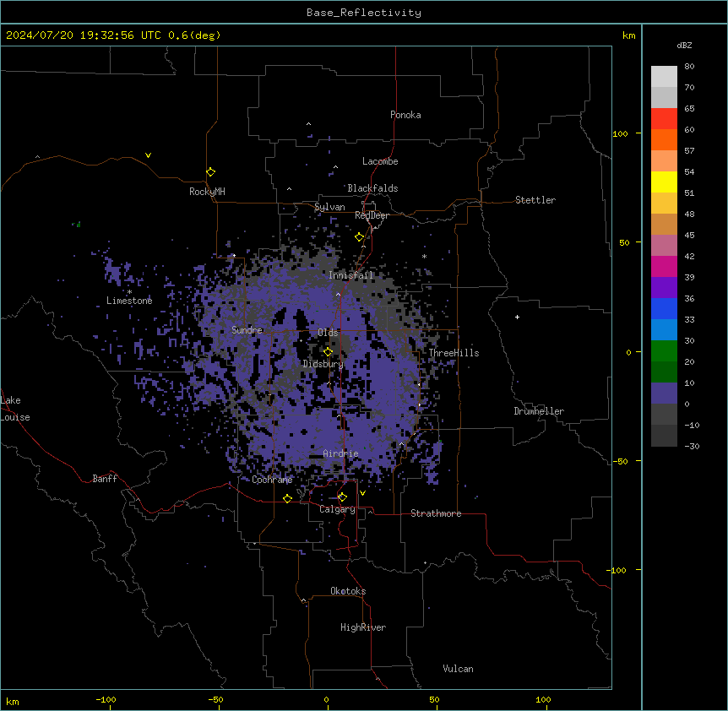Click the yellow marker southeast of Cochrane
Screen dimensions: 728x711
287,498
